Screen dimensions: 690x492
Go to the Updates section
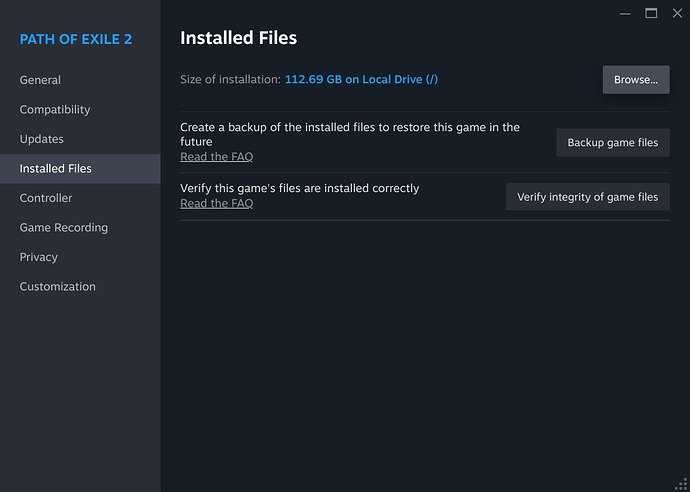click(41, 139)
